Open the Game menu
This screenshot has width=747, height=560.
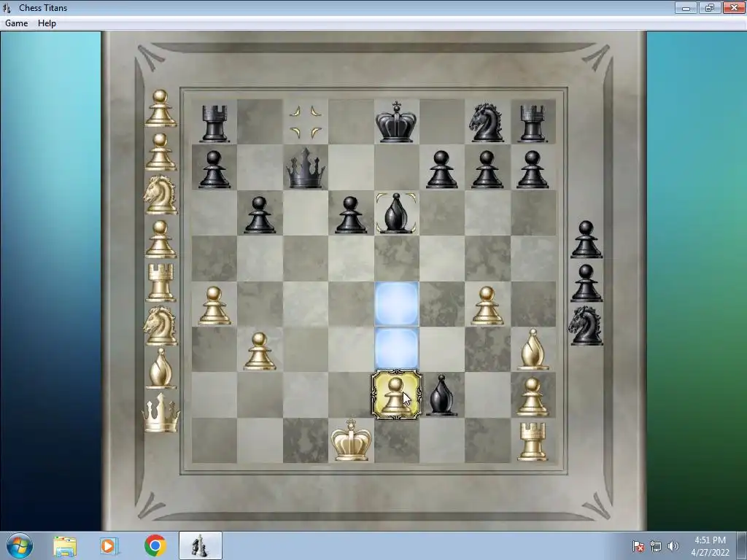16,23
